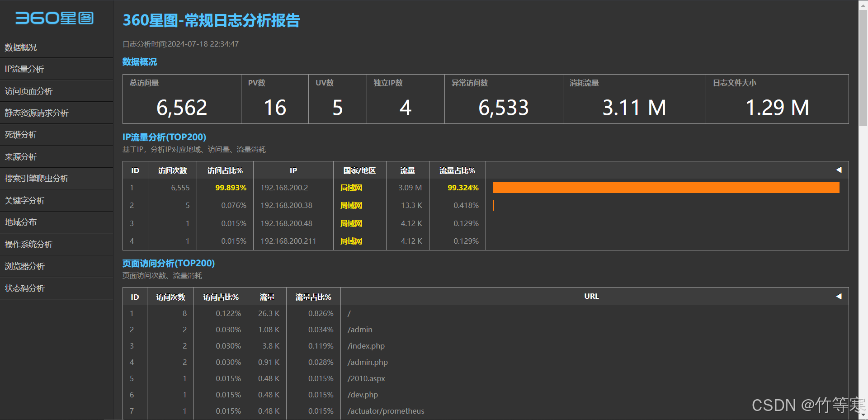Click the orange traffic bar for 192.168.200.2
Viewport: 868px width, 420px height.
[x=666, y=188]
